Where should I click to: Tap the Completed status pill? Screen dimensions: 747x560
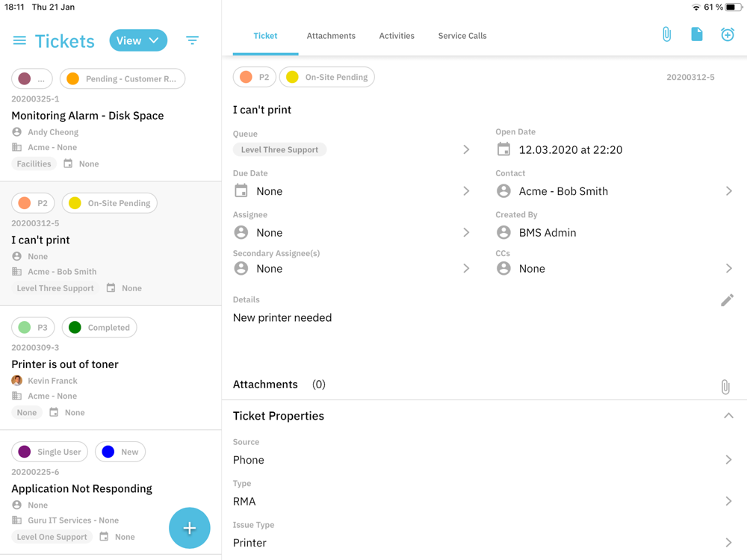pos(99,327)
